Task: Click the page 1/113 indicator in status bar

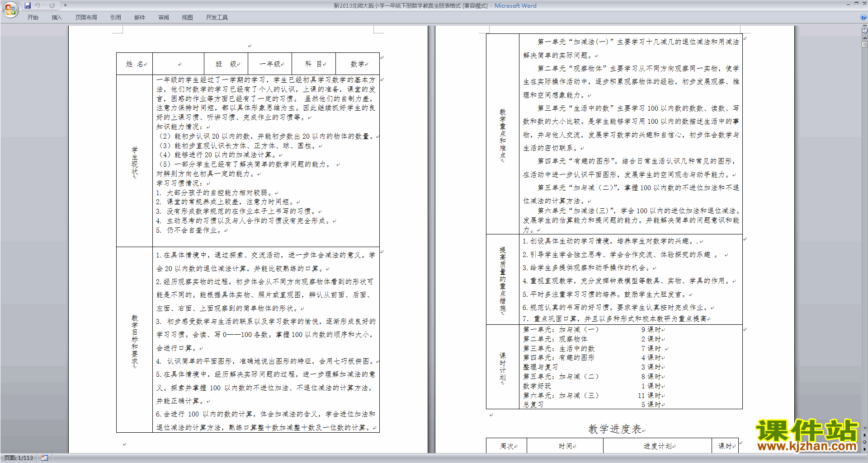Action: 19,458
